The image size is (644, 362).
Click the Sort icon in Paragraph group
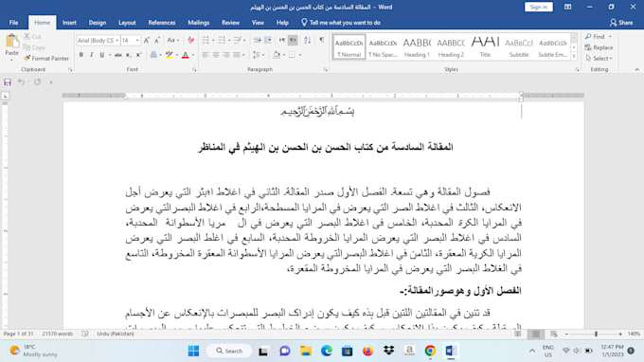tap(307, 40)
